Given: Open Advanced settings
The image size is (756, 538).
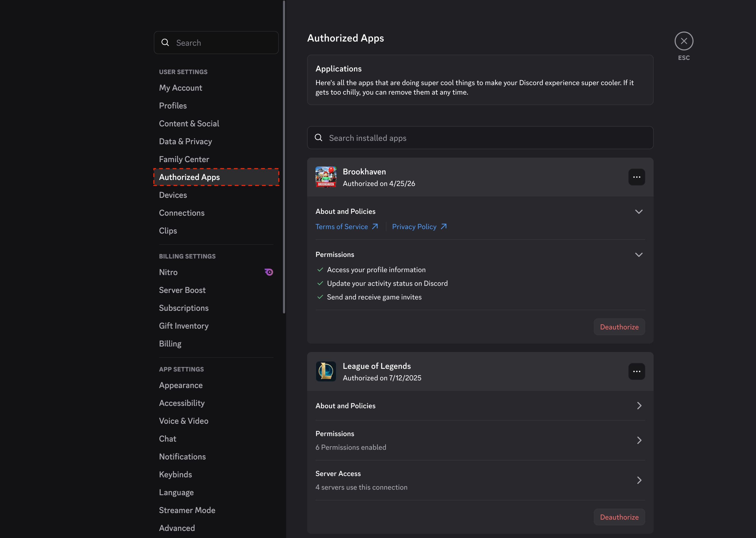Looking at the screenshot, I should 216,528.
